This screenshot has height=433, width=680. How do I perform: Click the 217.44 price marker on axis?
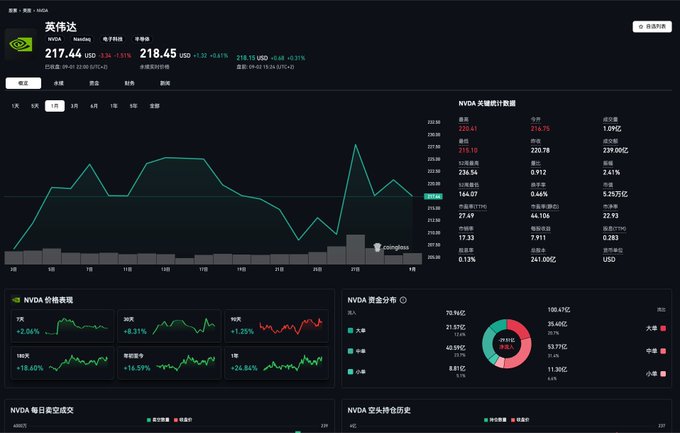(x=433, y=197)
